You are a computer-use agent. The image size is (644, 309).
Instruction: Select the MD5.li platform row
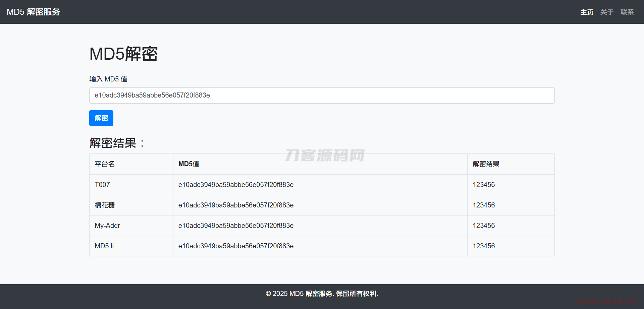pos(104,246)
